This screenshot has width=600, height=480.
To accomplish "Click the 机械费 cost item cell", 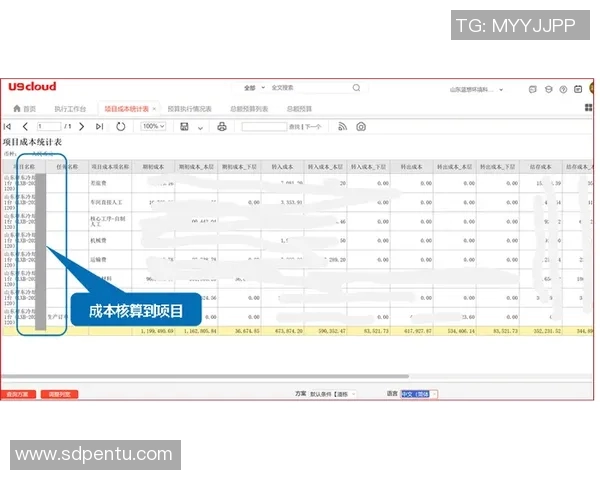I will tap(110, 241).
